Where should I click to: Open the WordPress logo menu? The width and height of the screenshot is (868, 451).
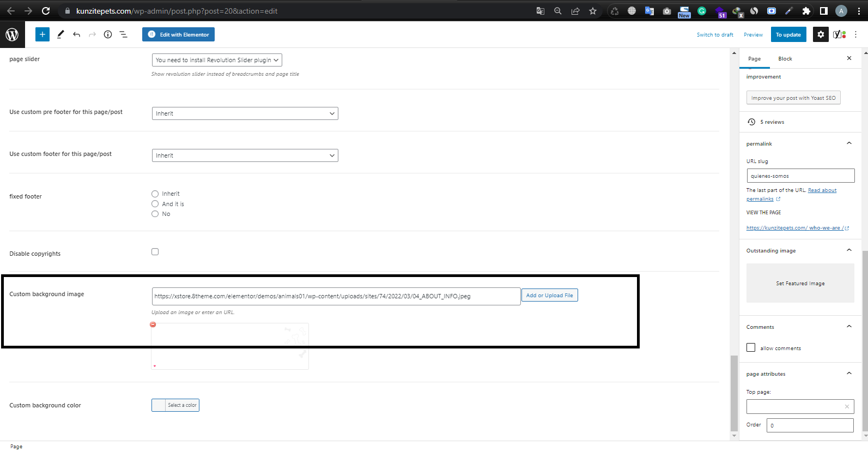point(12,34)
